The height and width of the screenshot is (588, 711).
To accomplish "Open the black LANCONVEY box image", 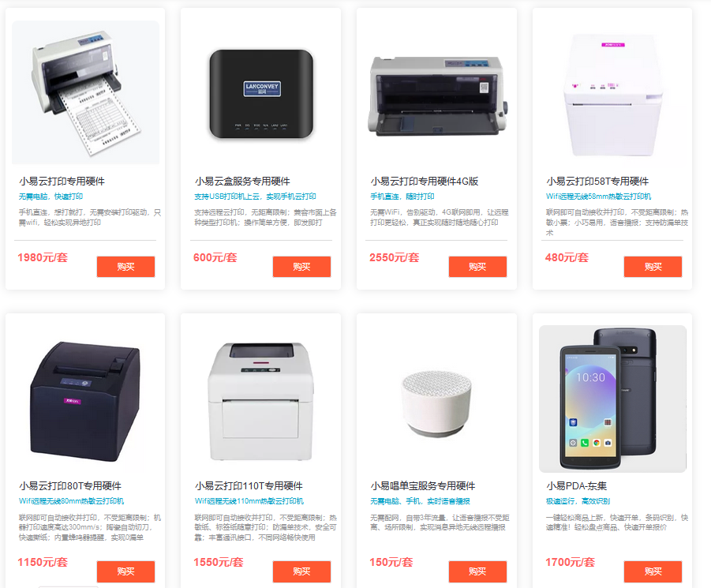I will click(261, 94).
